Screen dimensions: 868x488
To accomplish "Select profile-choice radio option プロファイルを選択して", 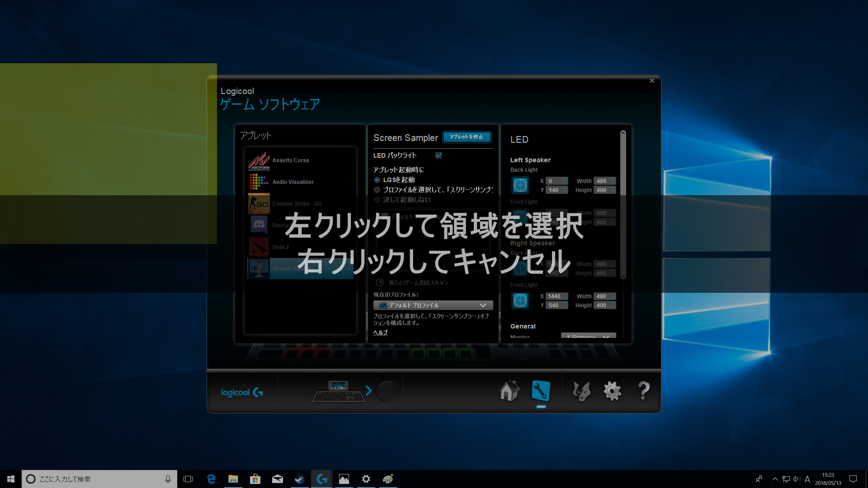I will pos(377,190).
